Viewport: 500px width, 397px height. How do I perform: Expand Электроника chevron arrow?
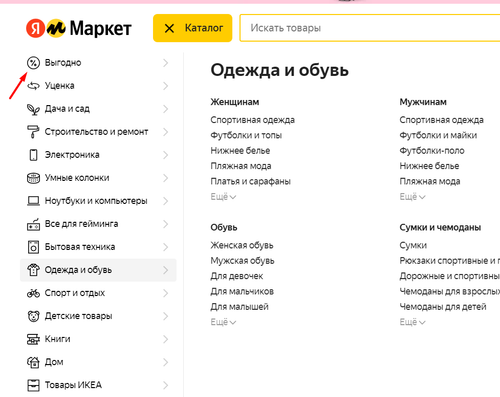point(166,155)
